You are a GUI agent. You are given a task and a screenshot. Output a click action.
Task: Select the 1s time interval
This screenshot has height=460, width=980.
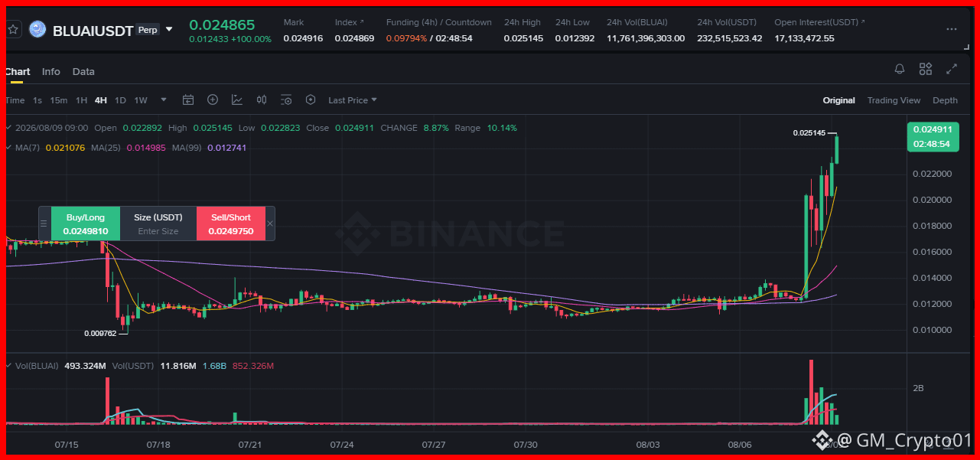point(37,100)
